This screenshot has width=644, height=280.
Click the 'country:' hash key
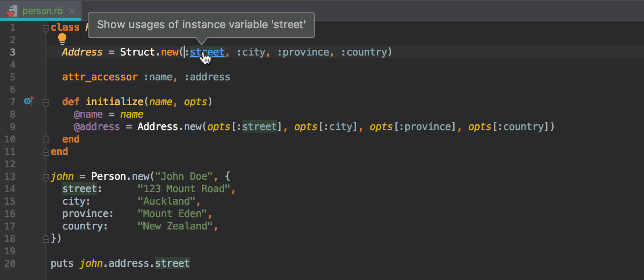[85, 226]
